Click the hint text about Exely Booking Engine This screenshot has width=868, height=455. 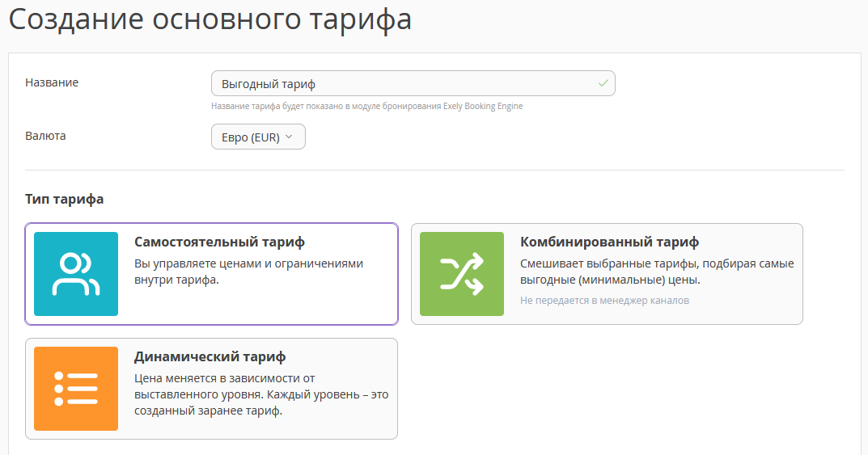click(367, 106)
